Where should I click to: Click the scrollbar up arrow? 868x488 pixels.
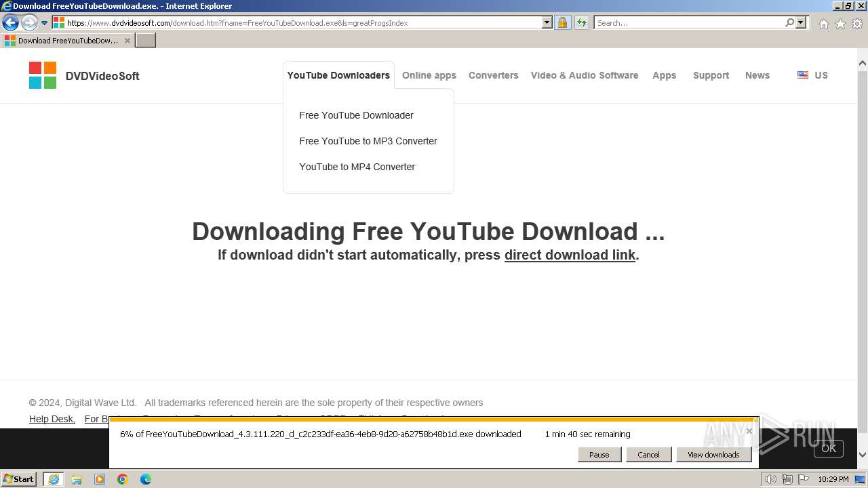pos(863,64)
